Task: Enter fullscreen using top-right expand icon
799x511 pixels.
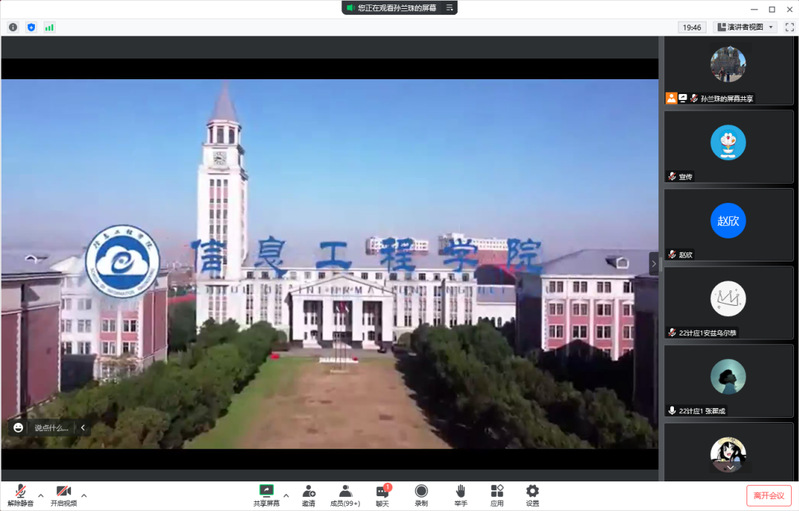Action: pos(789,27)
